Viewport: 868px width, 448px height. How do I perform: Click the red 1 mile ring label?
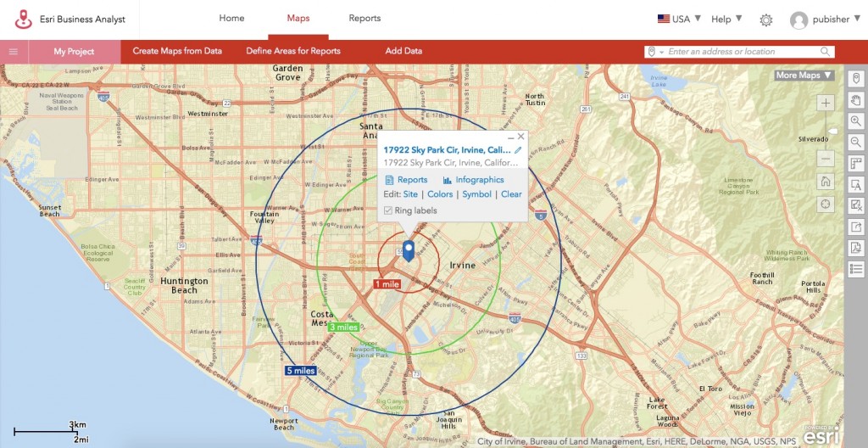[x=387, y=284]
